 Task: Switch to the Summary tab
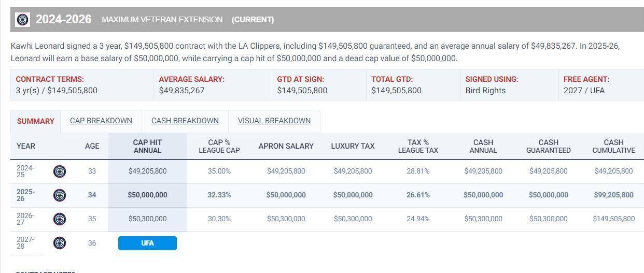[x=35, y=121]
